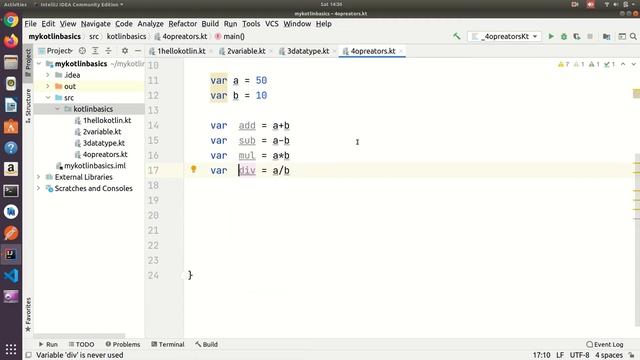Open the Problems tool window
640x360 pixels.
[122, 344]
